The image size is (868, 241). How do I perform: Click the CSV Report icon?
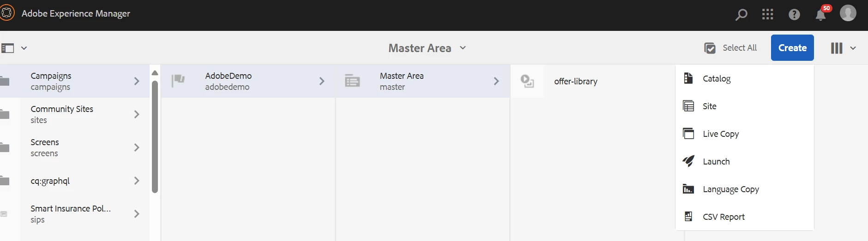tap(688, 217)
